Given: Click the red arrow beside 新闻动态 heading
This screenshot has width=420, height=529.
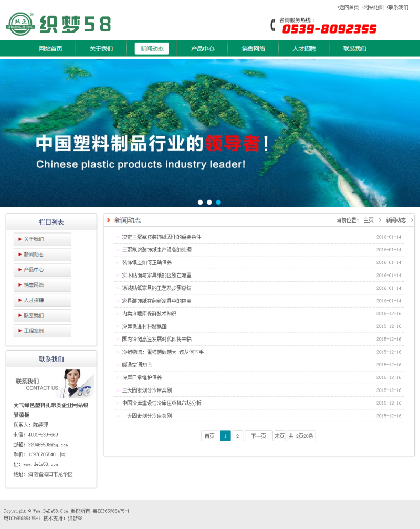Looking at the screenshot, I should (x=109, y=220).
